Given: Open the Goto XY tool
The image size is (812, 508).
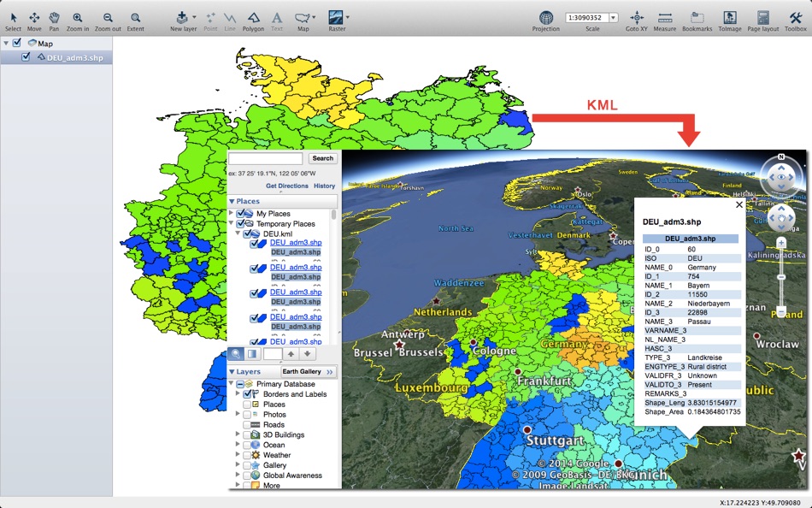Looking at the screenshot, I should pyautogui.click(x=637, y=21).
